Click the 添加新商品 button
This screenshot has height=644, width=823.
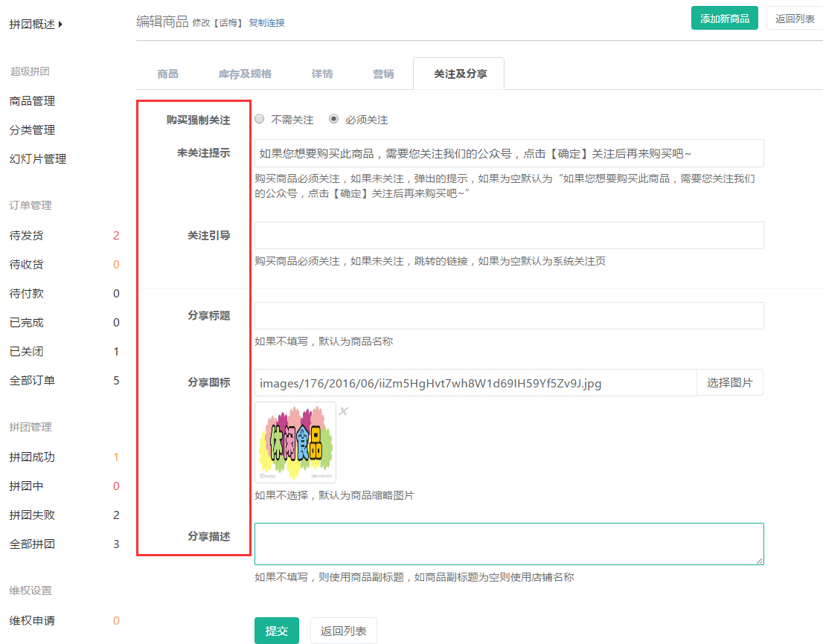[x=724, y=18]
